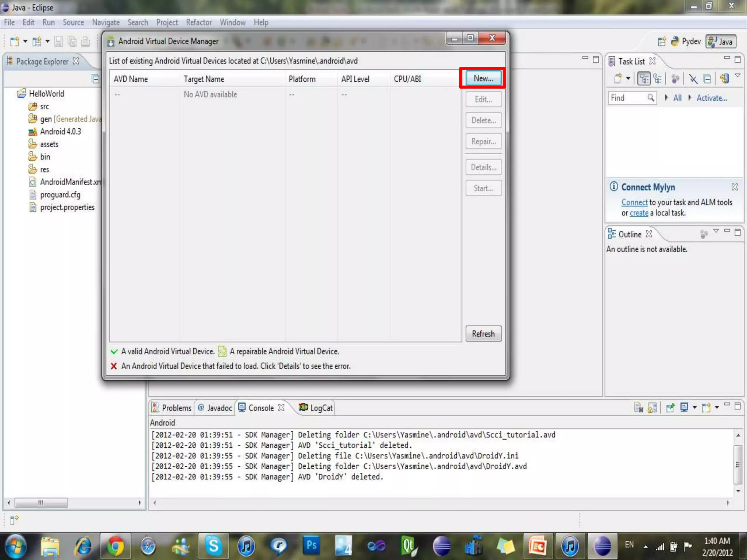Toggle Scroll Lock icon in Console toolbar

[652, 407]
